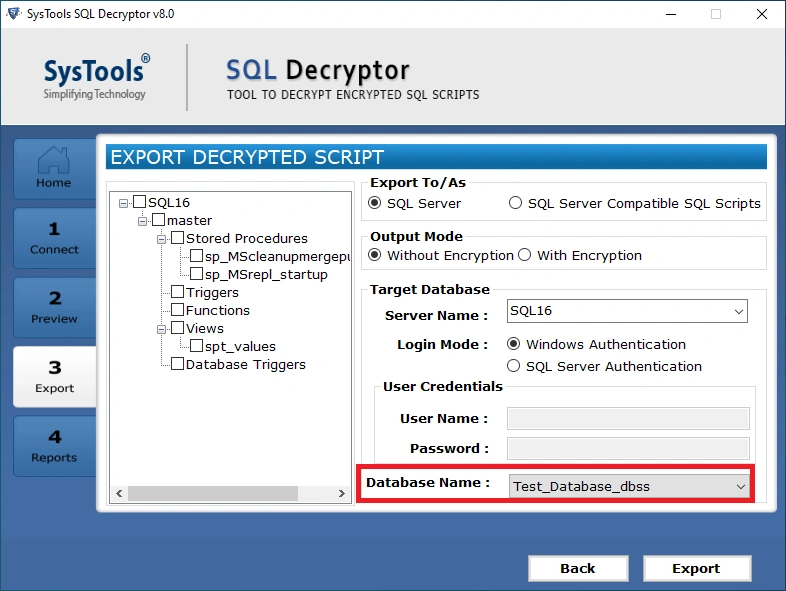Image resolution: width=786 pixels, height=591 pixels.
Task: Open the Home tab via house icon
Action: [x=54, y=168]
